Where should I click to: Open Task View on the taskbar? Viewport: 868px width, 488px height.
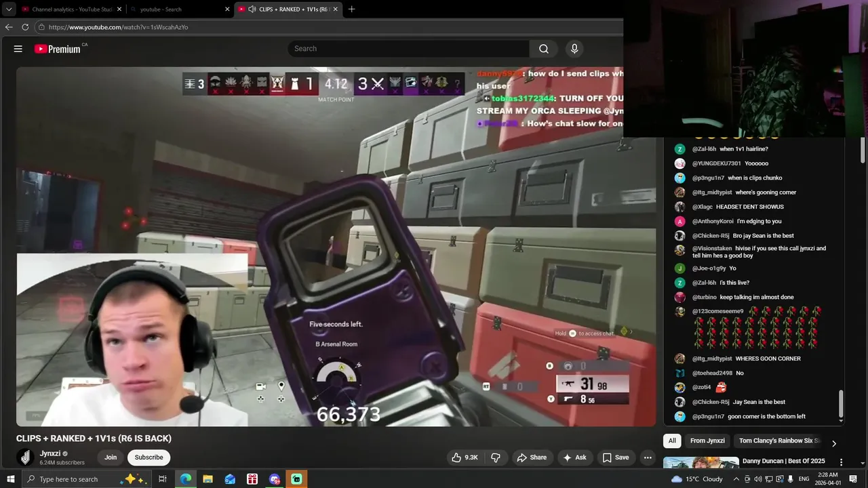163,479
